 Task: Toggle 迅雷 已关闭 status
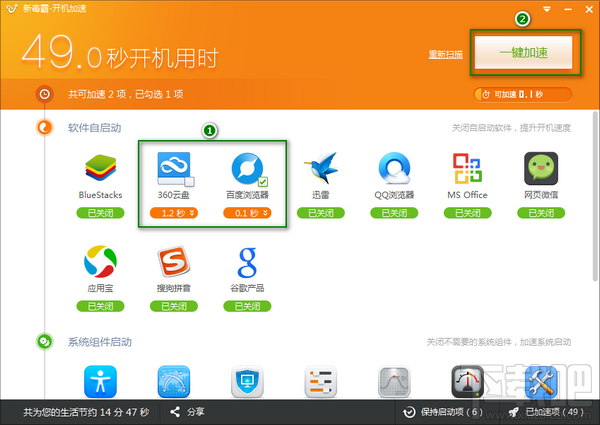[x=321, y=213]
